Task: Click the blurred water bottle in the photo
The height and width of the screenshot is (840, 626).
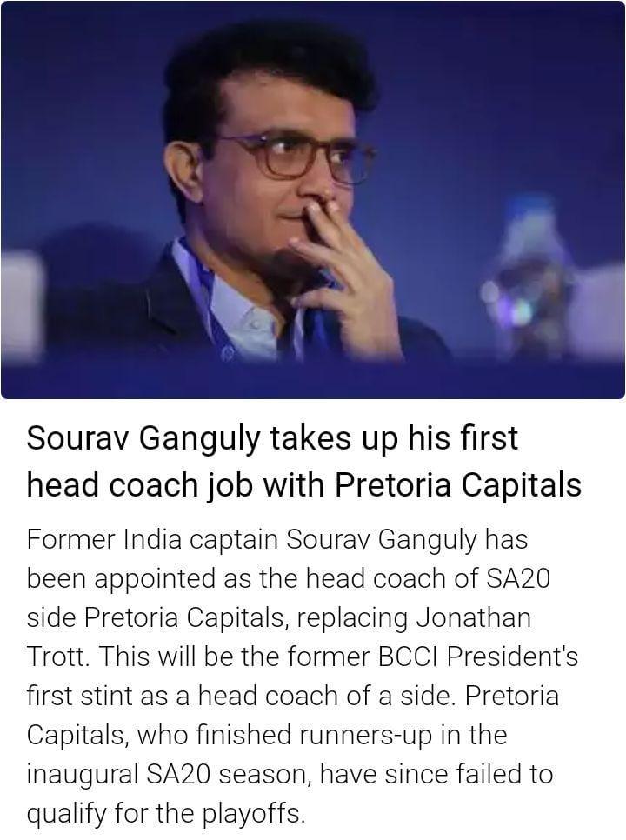Action: click(528, 278)
